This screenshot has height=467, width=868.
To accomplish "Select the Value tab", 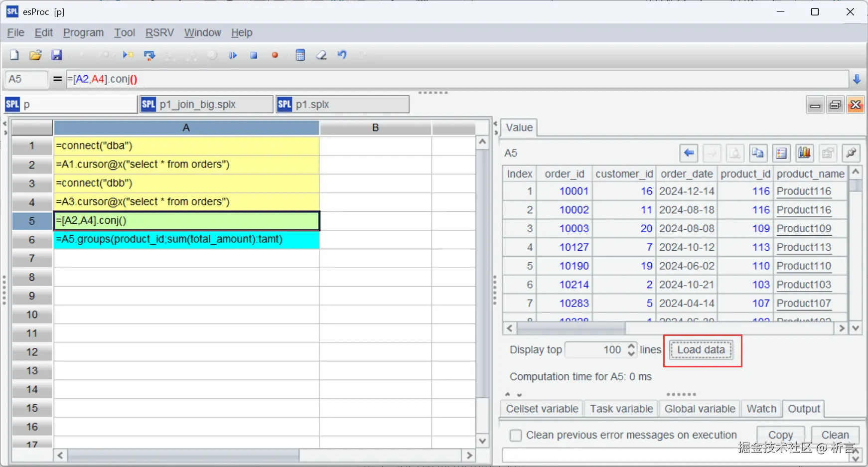I will click(x=519, y=128).
